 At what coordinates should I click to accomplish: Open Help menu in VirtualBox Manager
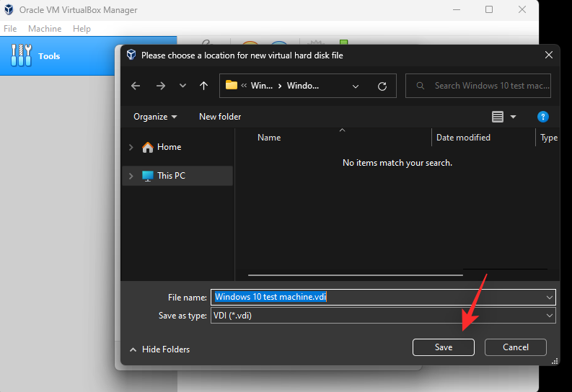[82, 28]
